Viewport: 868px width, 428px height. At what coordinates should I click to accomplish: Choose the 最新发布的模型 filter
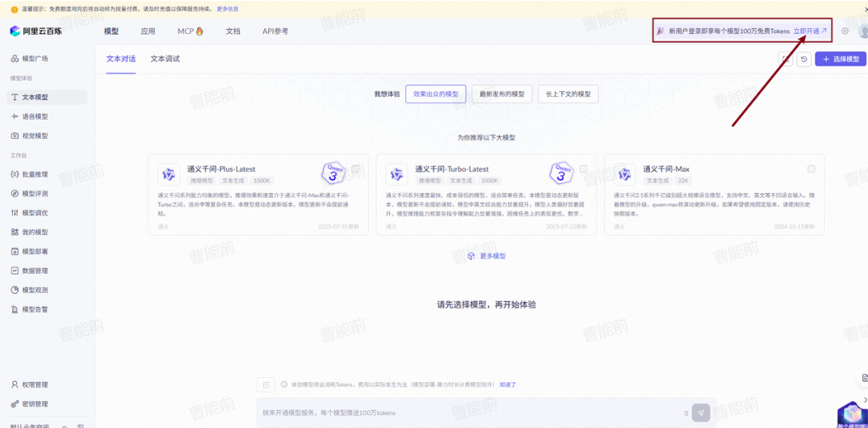point(502,94)
